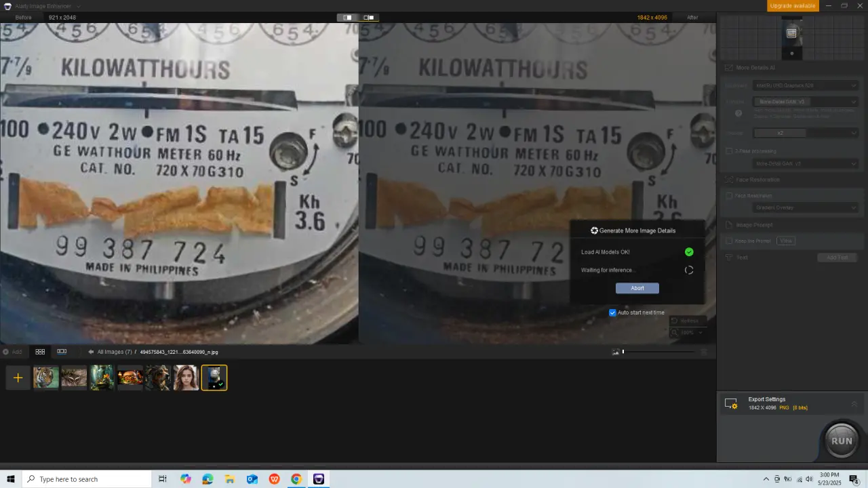
Task: Open Outlook from taskbar
Action: pyautogui.click(x=252, y=479)
